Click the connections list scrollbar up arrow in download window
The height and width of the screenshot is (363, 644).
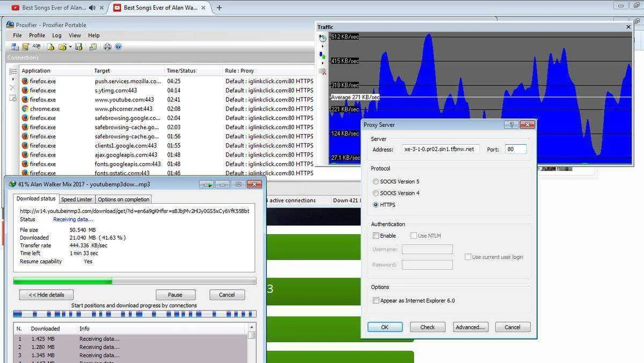(252, 328)
